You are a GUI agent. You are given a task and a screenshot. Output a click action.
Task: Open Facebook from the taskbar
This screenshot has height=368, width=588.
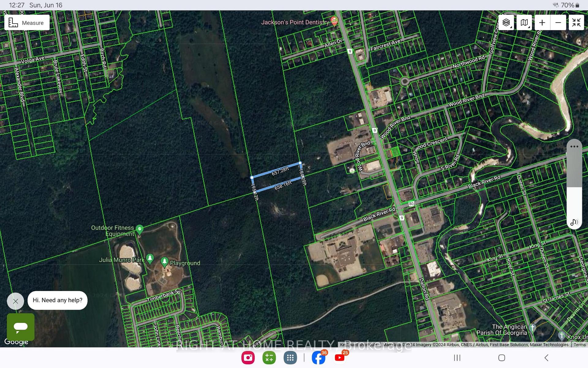tap(318, 358)
